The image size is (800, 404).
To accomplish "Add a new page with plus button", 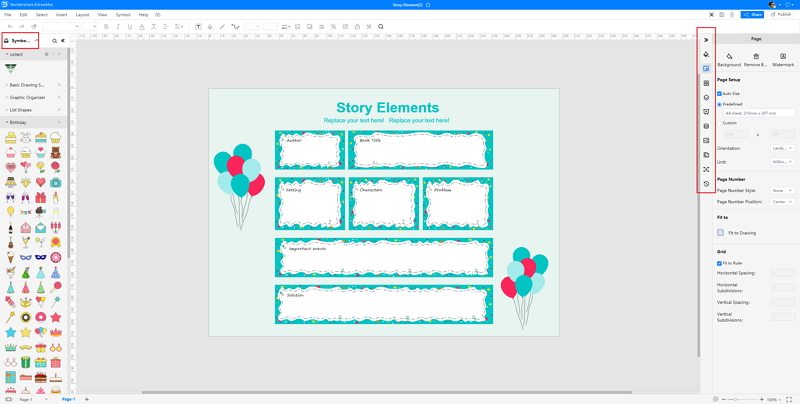I will [x=87, y=399].
